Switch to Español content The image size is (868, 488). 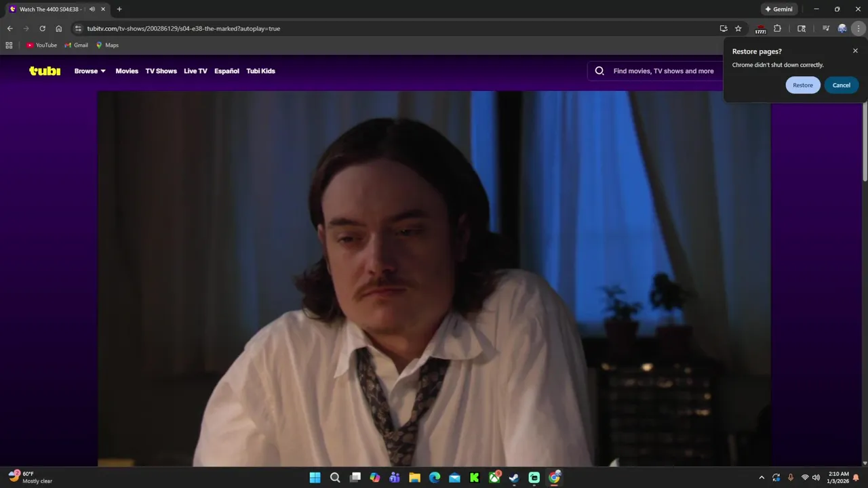coord(226,71)
